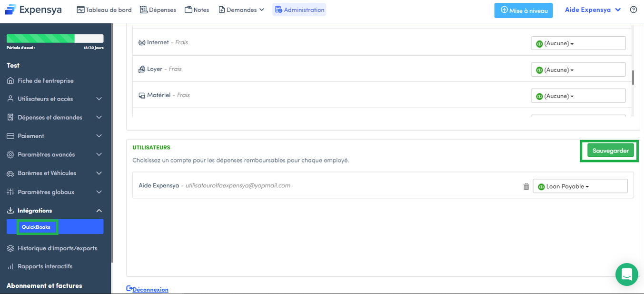Expand the Paiement section

pyautogui.click(x=55, y=136)
